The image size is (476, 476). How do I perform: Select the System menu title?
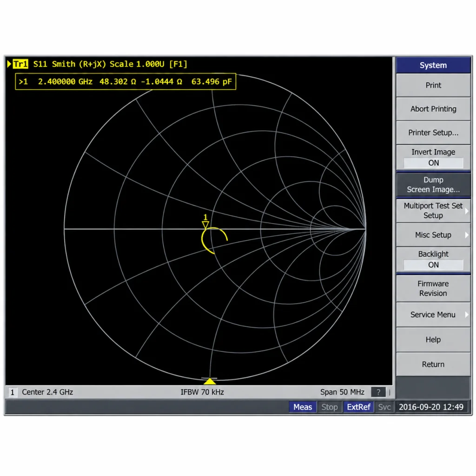(433, 65)
